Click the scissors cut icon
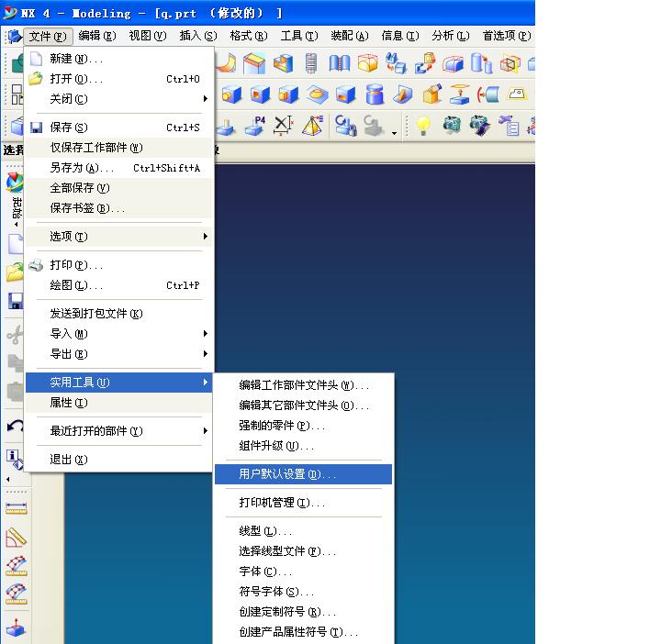 pyautogui.click(x=16, y=335)
